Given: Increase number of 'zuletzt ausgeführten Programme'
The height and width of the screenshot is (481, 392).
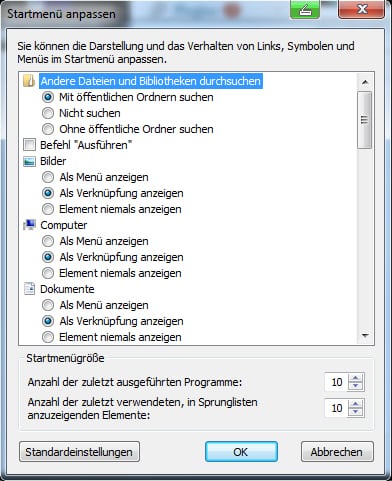Looking at the screenshot, I should click(x=356, y=378).
